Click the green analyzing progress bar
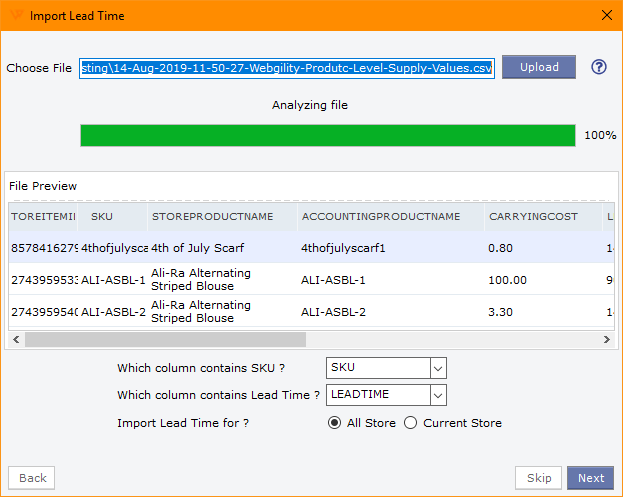 click(x=327, y=135)
